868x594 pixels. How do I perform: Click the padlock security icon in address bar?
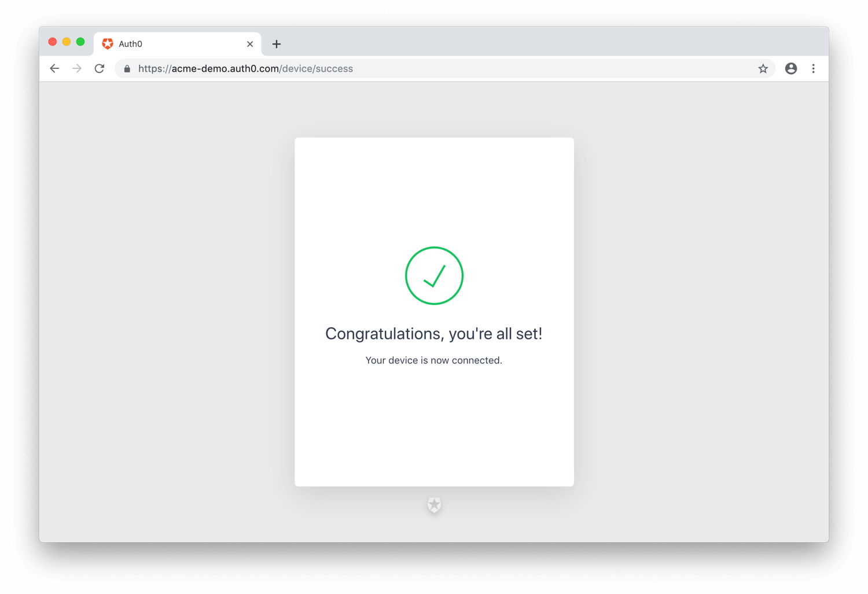(127, 68)
